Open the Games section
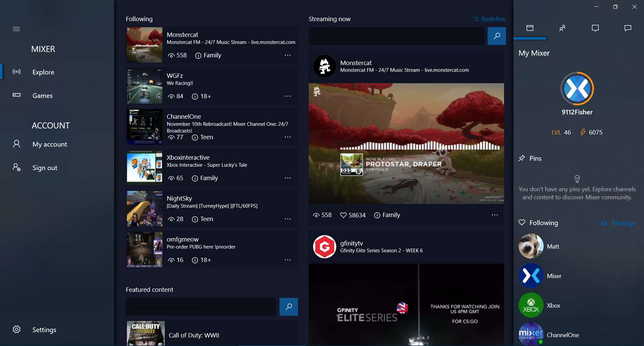The image size is (644, 346). [x=42, y=96]
